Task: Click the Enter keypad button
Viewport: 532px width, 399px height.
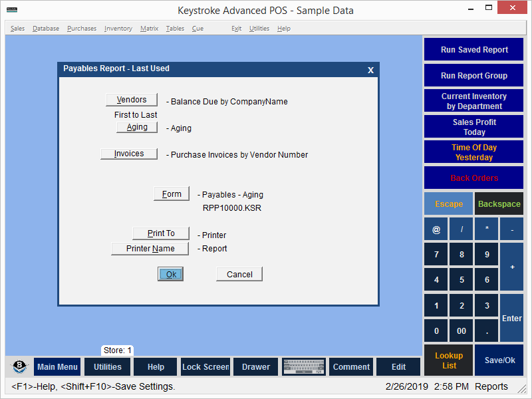Action: 512,318
